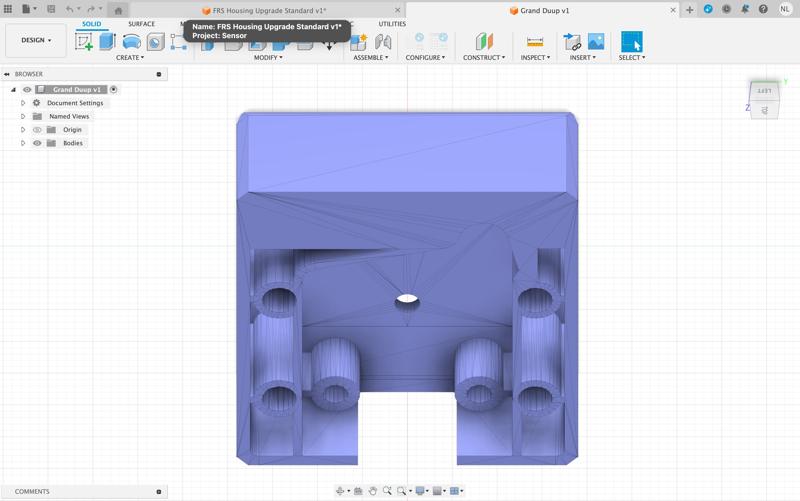Toggle the Origin folder visibility eye
Viewport: 800px width, 501px height.
click(37, 130)
